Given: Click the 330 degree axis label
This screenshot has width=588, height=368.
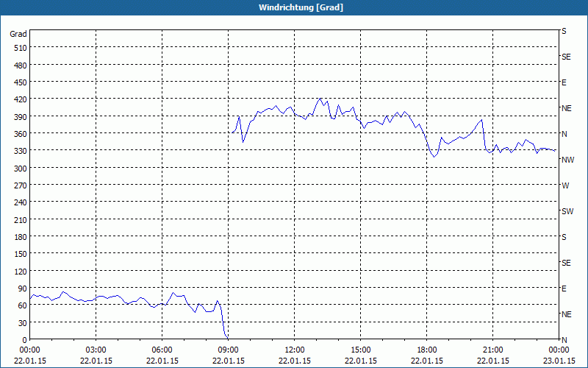Looking at the screenshot, I should point(21,151).
